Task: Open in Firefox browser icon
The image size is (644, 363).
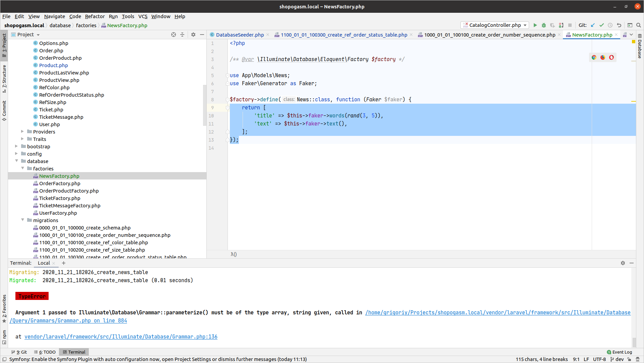Action: click(x=603, y=57)
